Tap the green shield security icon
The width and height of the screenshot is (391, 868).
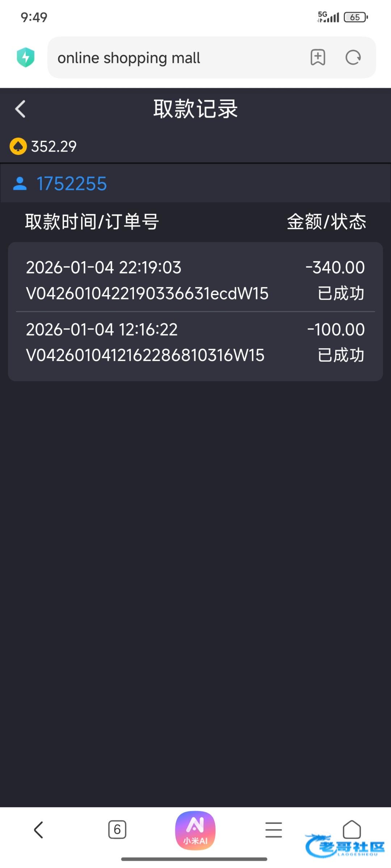[26, 58]
